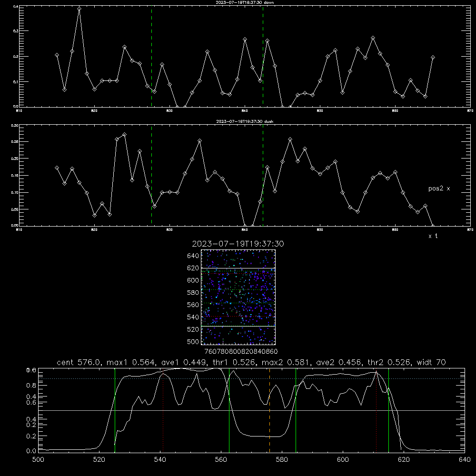Click the x-axis numbers under the center image
This screenshot has height=476, width=476.
(241, 351)
